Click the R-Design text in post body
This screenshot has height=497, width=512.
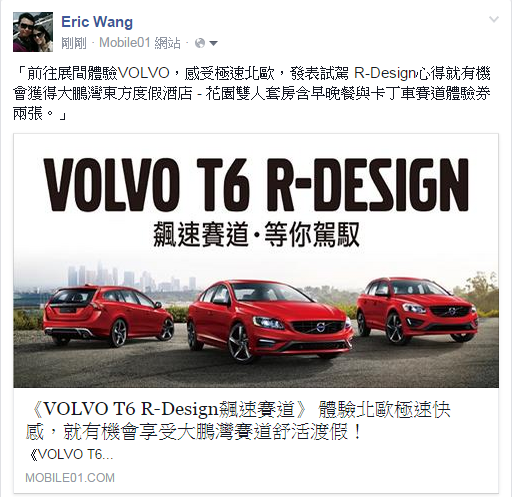click(x=385, y=73)
